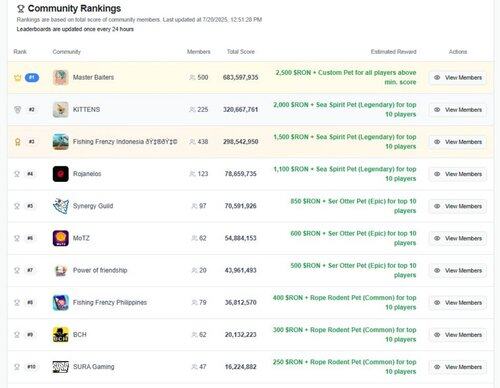This screenshot has height=388, width=500.
Task: Click the Community column header
Action: point(67,52)
